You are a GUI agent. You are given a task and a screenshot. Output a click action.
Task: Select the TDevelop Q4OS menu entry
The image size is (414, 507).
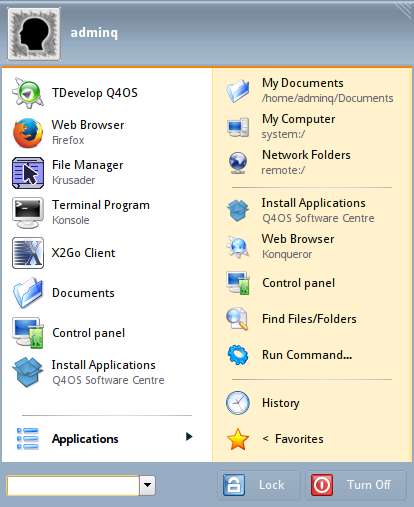click(x=107, y=93)
